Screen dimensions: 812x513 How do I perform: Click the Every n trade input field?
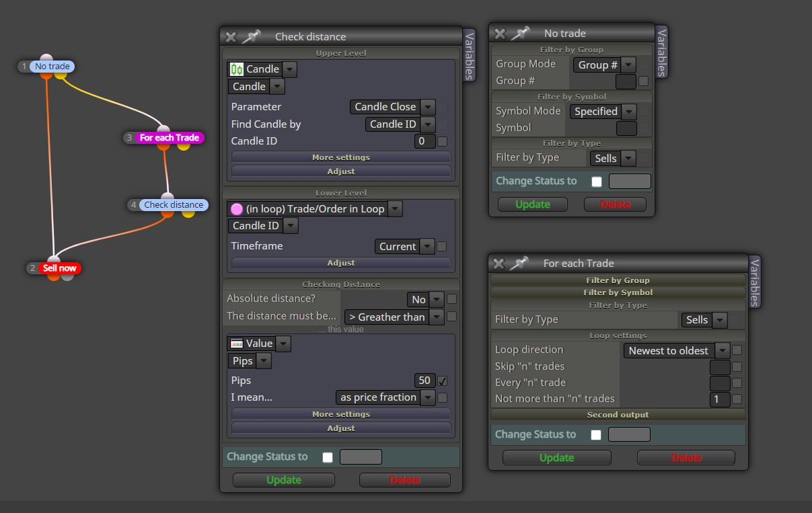[720, 383]
